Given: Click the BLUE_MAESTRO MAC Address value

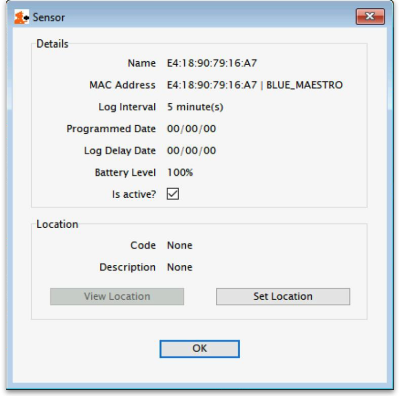Looking at the screenshot, I should point(255,85).
